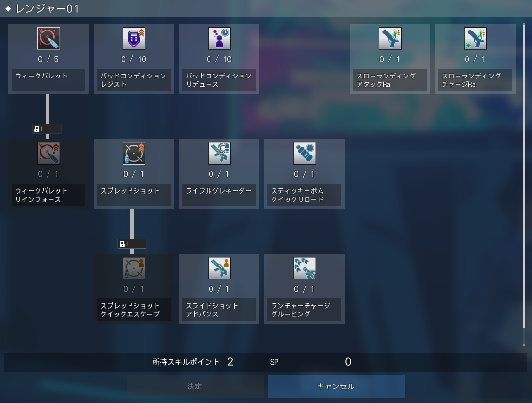Click the locked スプレッドショットクイックエスケープ icon
This screenshot has height=403, width=532.
tap(134, 268)
